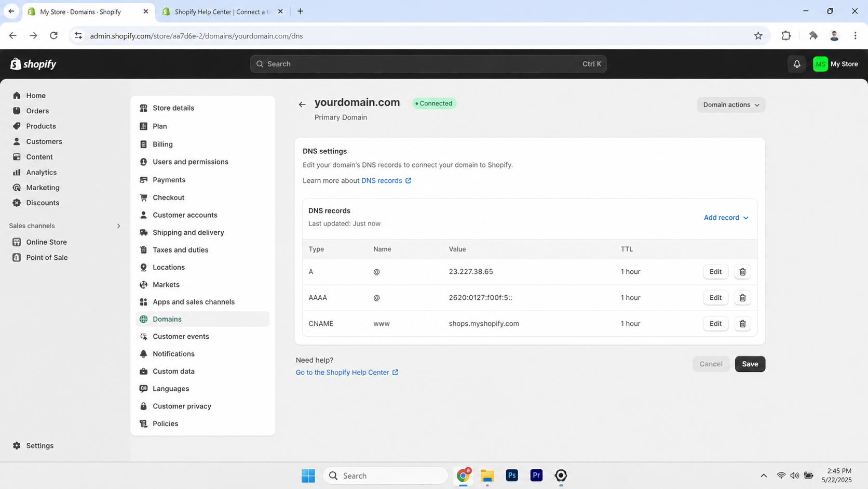Click the browser address bar URL

196,36
